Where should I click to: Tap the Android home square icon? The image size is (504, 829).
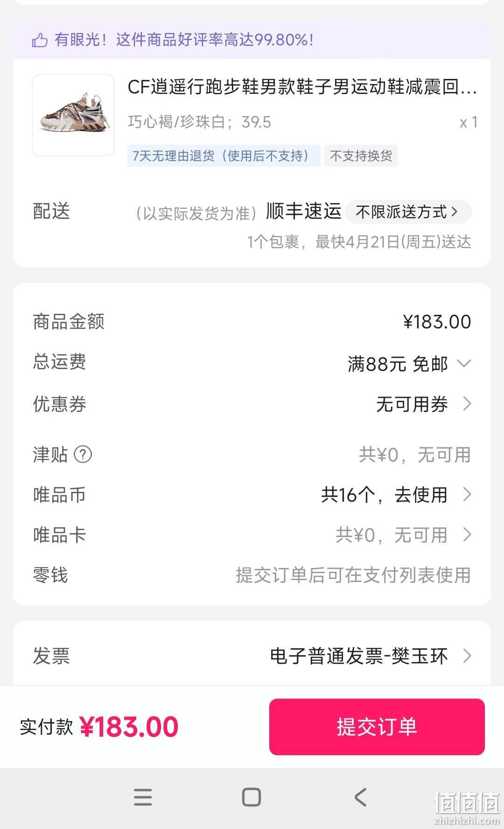(252, 797)
